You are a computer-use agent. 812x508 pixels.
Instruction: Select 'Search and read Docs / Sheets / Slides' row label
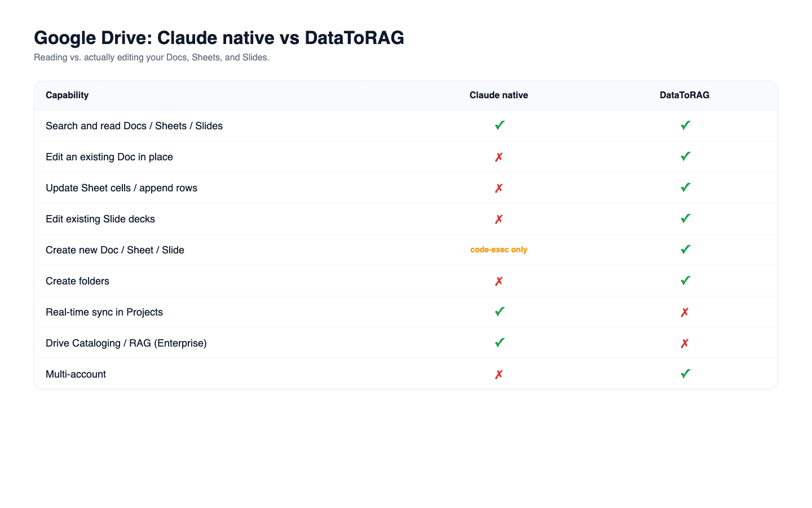click(x=134, y=126)
